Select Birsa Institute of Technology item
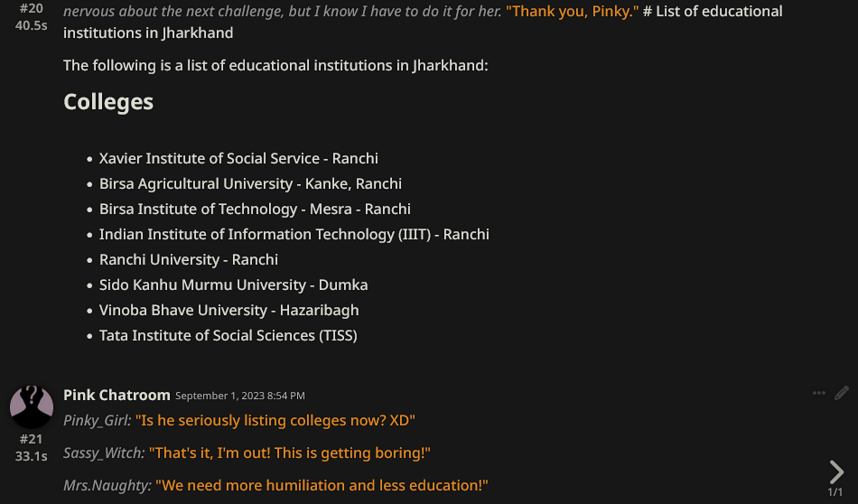The height and width of the screenshot is (504, 858). click(255, 209)
